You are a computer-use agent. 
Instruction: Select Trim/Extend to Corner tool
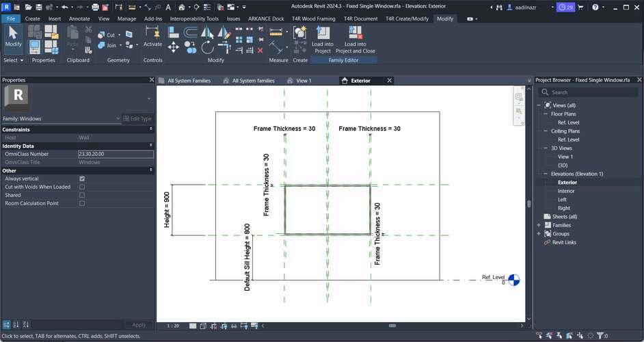pyautogui.click(x=224, y=48)
